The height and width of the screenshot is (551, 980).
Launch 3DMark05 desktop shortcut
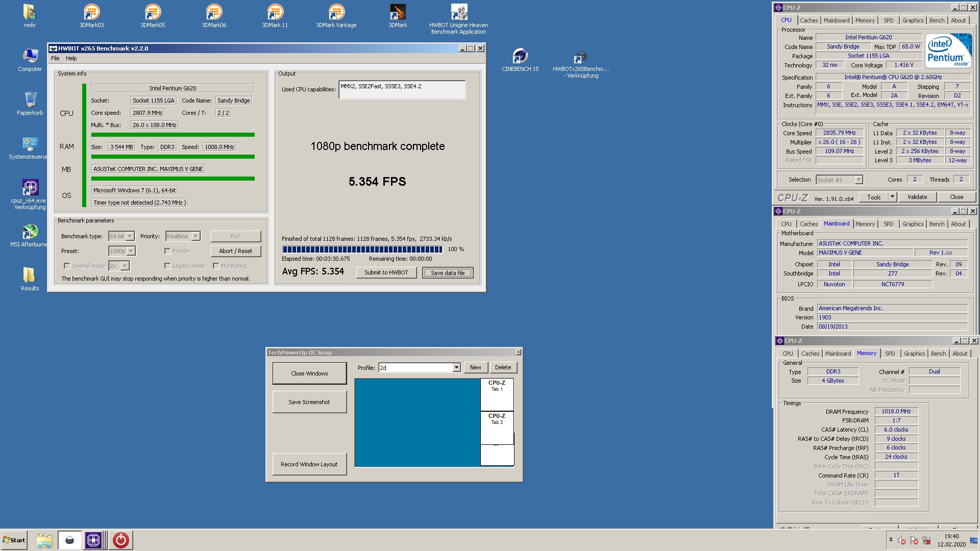tap(153, 16)
